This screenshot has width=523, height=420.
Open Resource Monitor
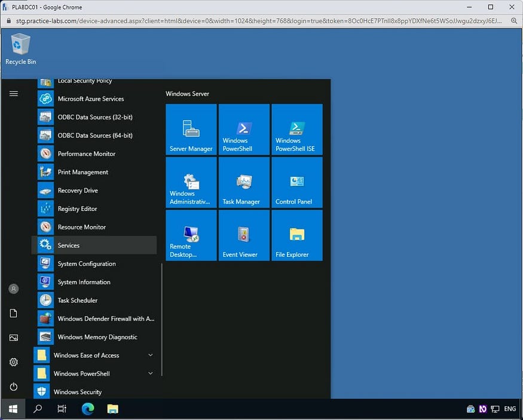(94, 227)
